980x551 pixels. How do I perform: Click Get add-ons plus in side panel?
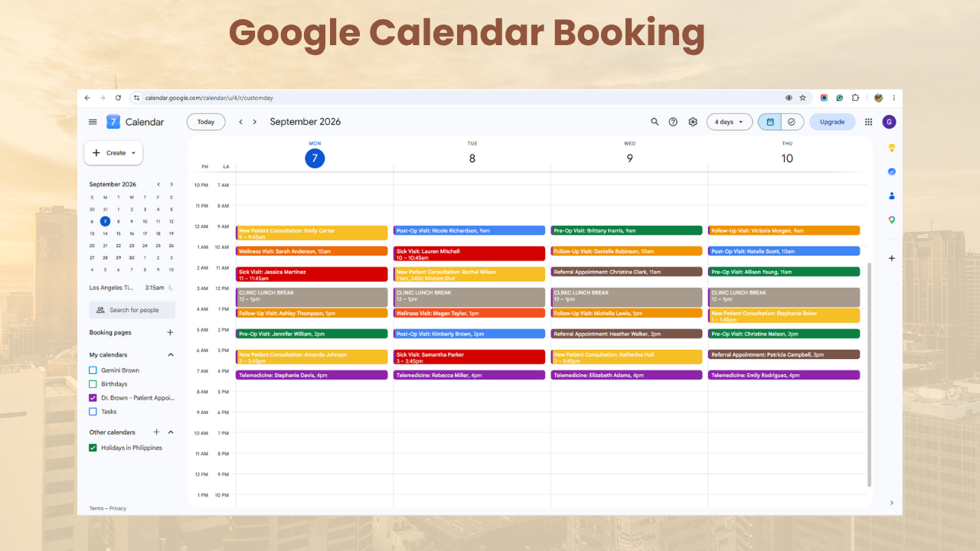tap(891, 258)
